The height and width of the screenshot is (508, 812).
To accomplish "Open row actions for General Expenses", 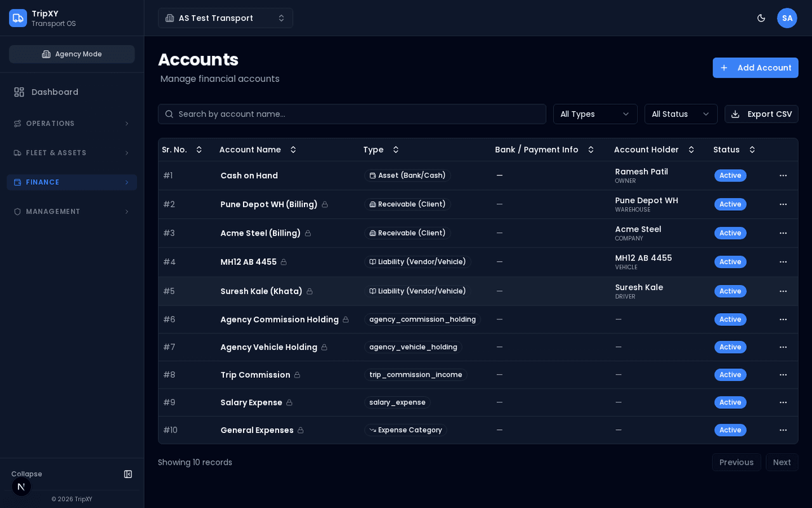I will tap(783, 430).
